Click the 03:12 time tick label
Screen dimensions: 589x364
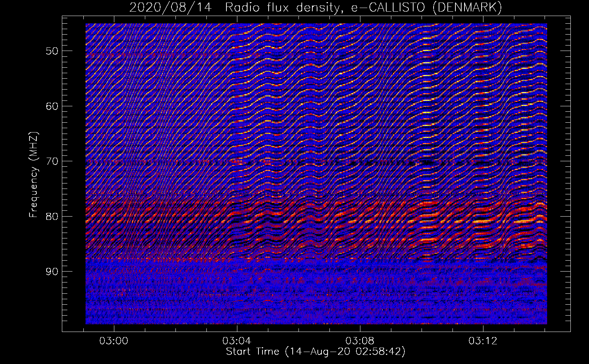pos(483,341)
